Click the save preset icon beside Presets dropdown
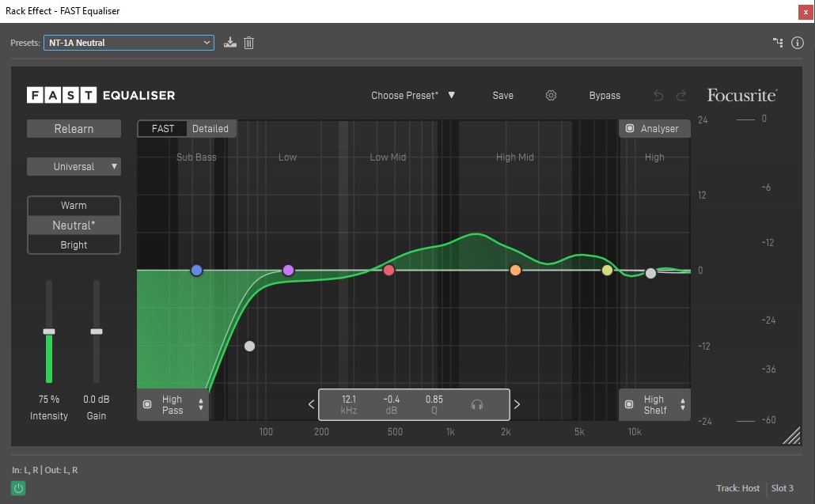 pos(230,43)
